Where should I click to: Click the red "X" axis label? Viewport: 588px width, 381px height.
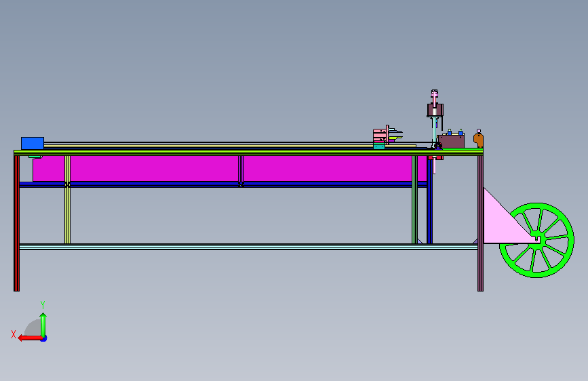click(14, 334)
